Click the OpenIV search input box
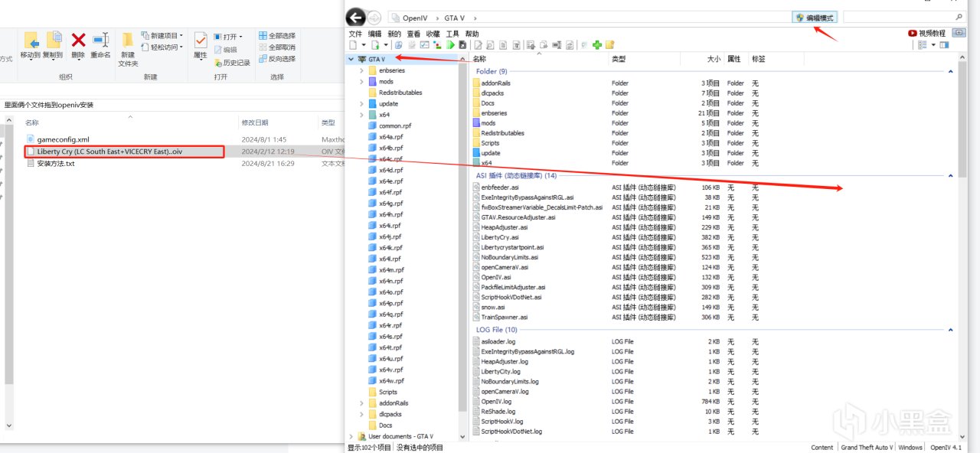The width and height of the screenshot is (980, 453). (905, 17)
